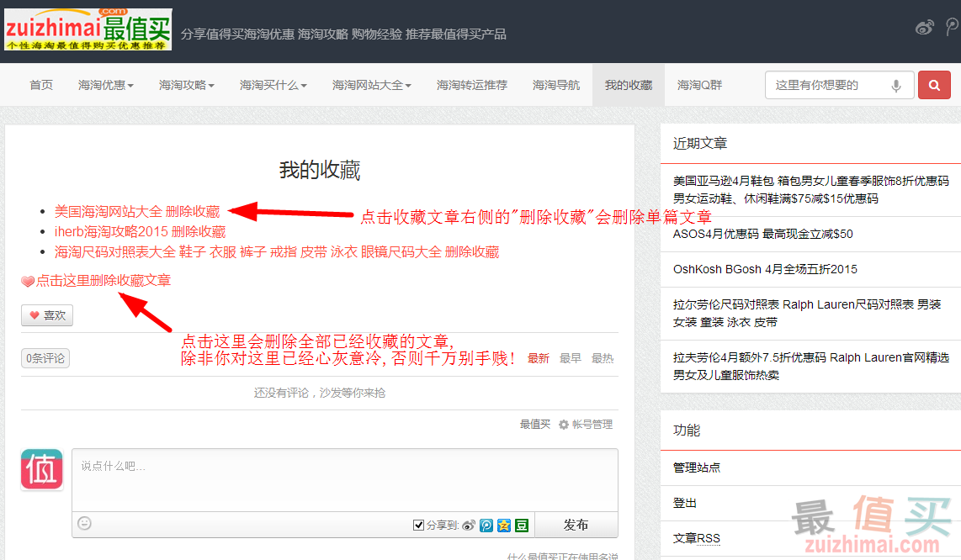Expand the 海淘攻略 dropdown menu
Screen dimensions: 961x560
click(186, 85)
